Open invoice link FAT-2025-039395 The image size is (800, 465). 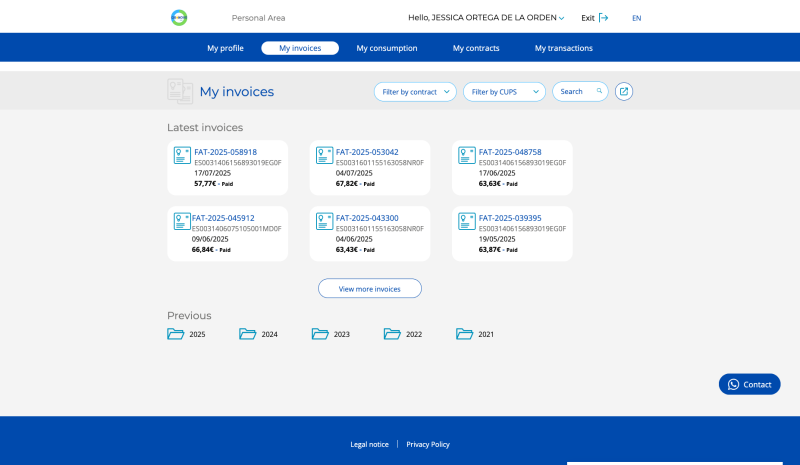510,218
